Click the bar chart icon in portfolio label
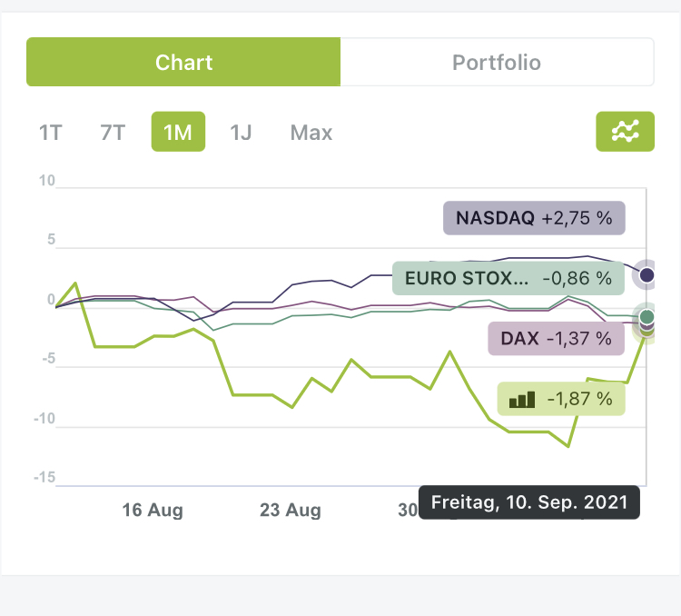 click(x=522, y=398)
